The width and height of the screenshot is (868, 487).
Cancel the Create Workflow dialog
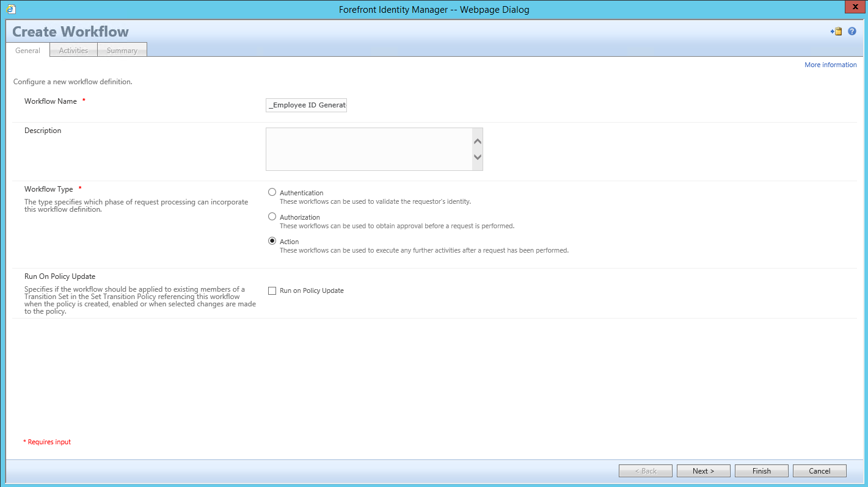(819, 471)
